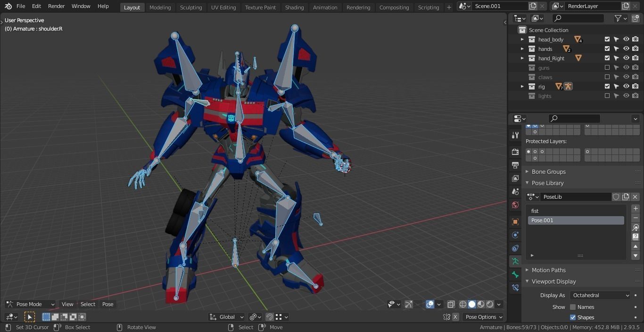Open the Scene properties tab

coord(515,192)
